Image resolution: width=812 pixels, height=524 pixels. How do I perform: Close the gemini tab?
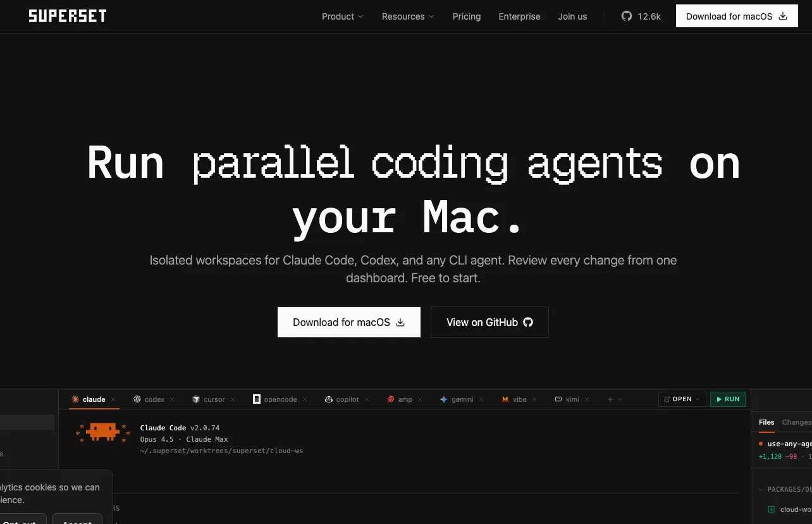pos(482,399)
